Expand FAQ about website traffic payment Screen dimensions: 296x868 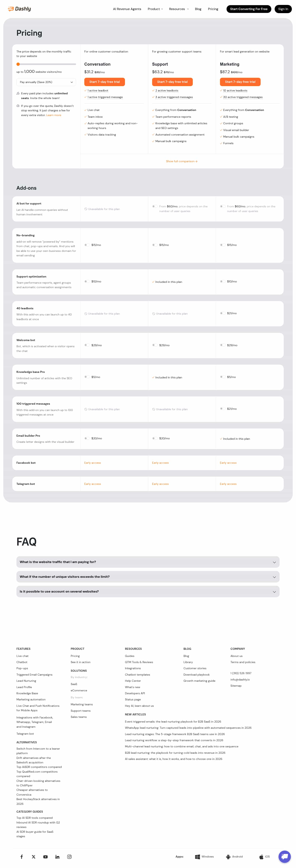coord(148,562)
